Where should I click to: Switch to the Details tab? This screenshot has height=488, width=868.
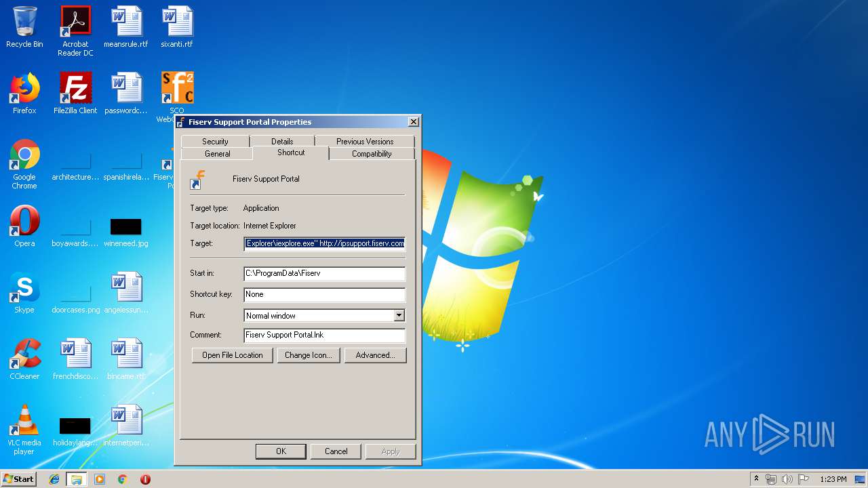[x=282, y=141]
